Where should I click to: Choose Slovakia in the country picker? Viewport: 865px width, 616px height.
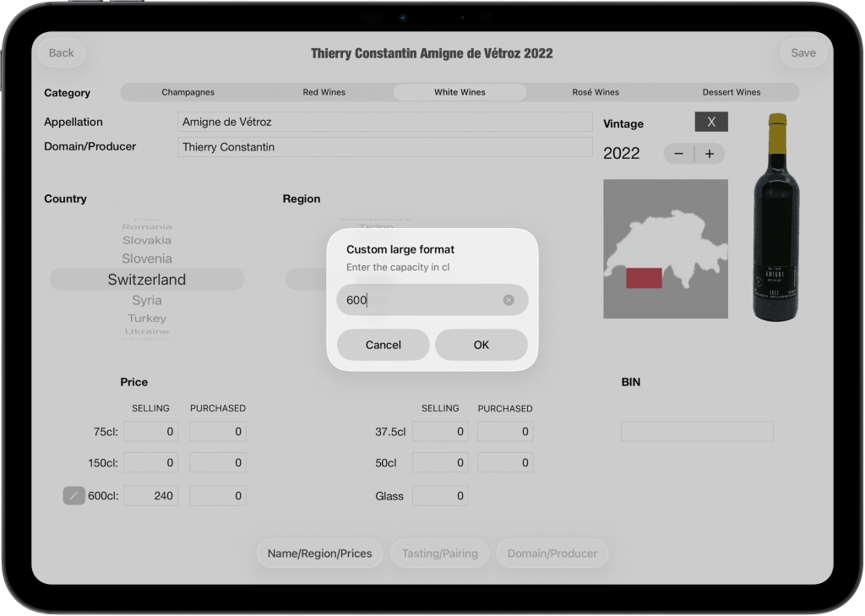[x=147, y=240]
